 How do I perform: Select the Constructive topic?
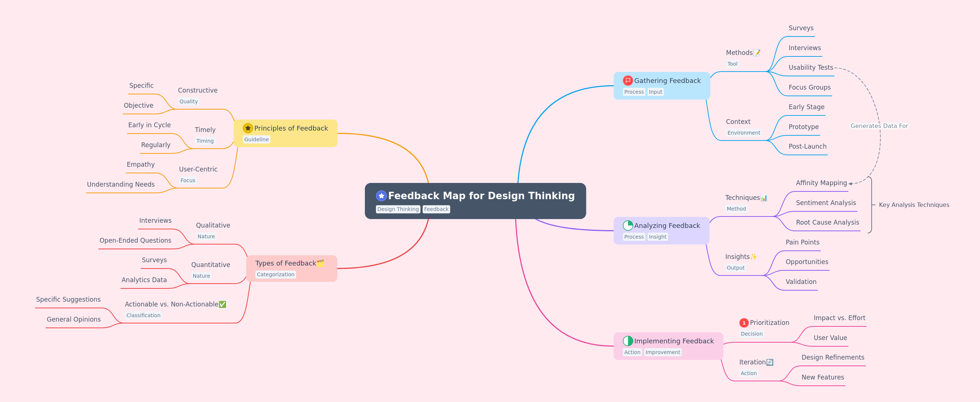click(198, 91)
